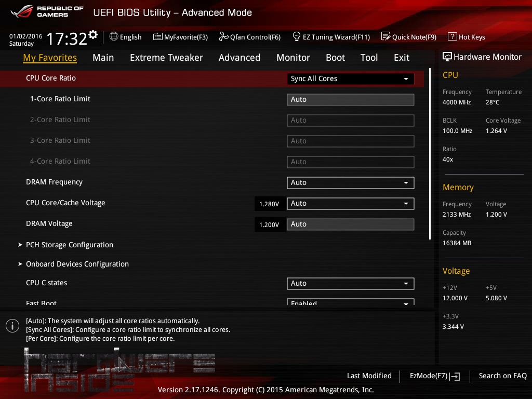Select the CPU Core/Cache Voltage label
Screen dimensions: 532x399
coord(65,203)
